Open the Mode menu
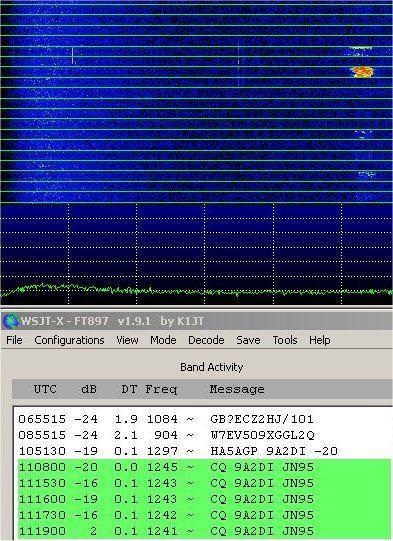Image resolution: width=393 pixels, height=541 pixels. tap(163, 340)
